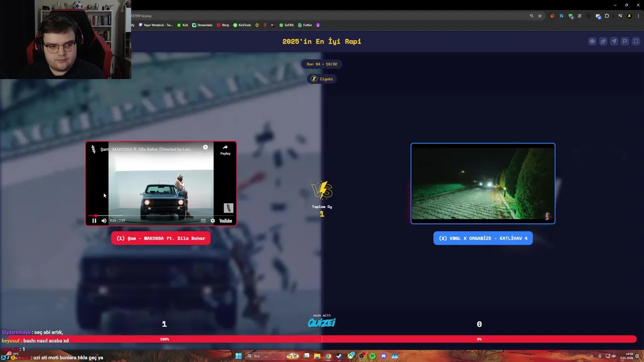Open the Chrome profile avatar
Image resolution: width=644 pixels, height=362 pixels.
pos(629,16)
